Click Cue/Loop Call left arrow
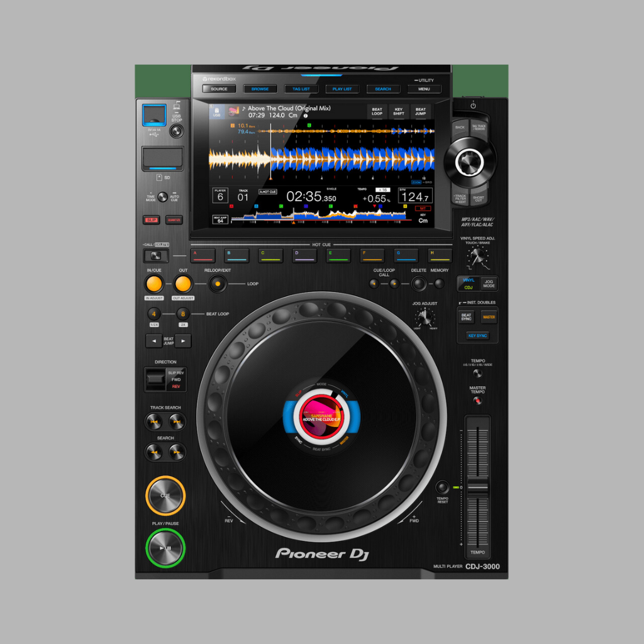The height and width of the screenshot is (644, 644). click(x=374, y=284)
